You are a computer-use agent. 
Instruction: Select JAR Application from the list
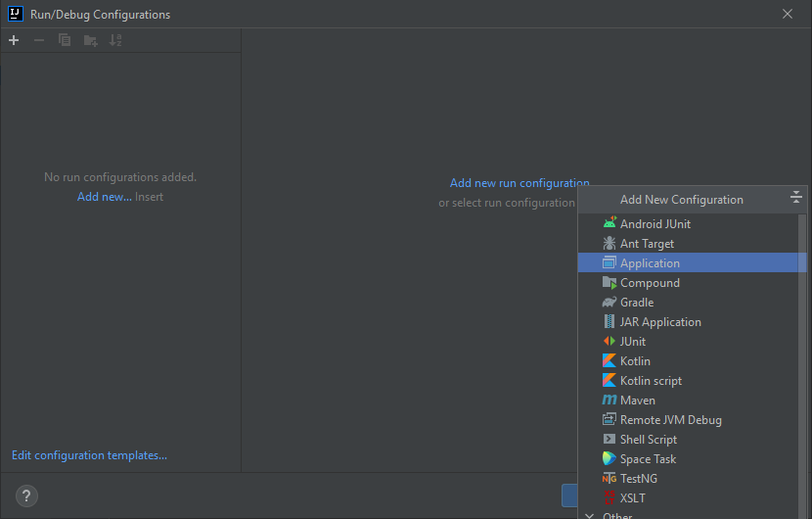click(688, 321)
